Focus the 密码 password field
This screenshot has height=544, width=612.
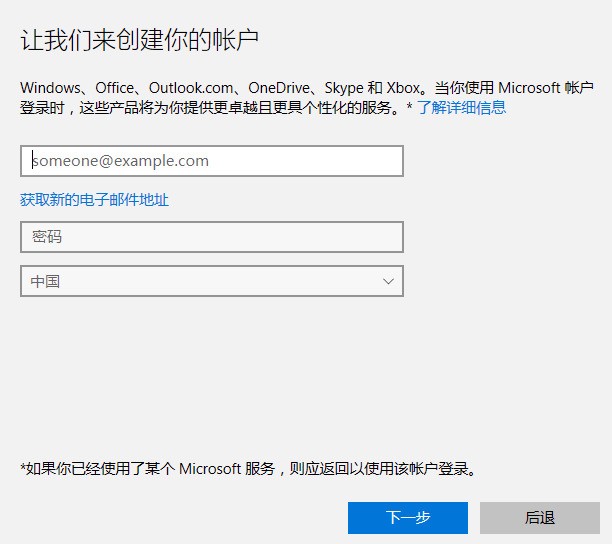click(211, 237)
